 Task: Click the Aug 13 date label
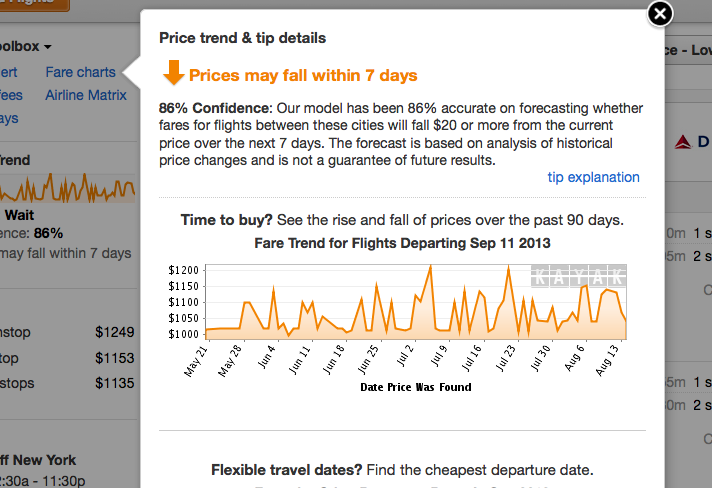(x=608, y=360)
